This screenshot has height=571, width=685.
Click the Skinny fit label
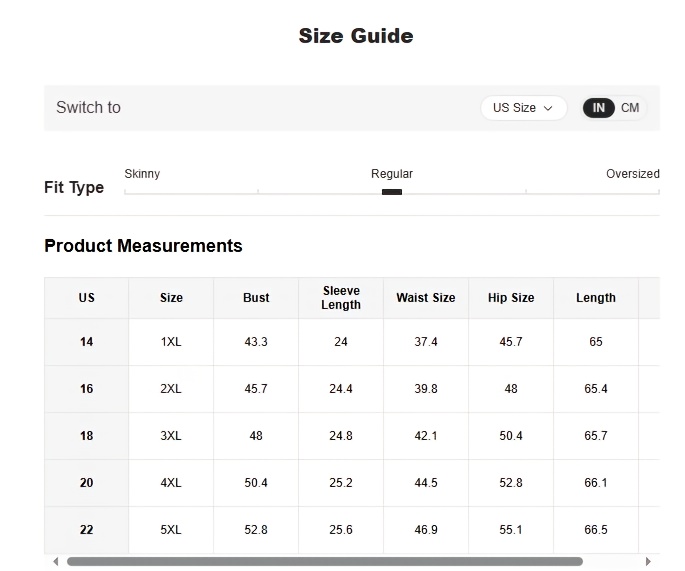coord(142,174)
